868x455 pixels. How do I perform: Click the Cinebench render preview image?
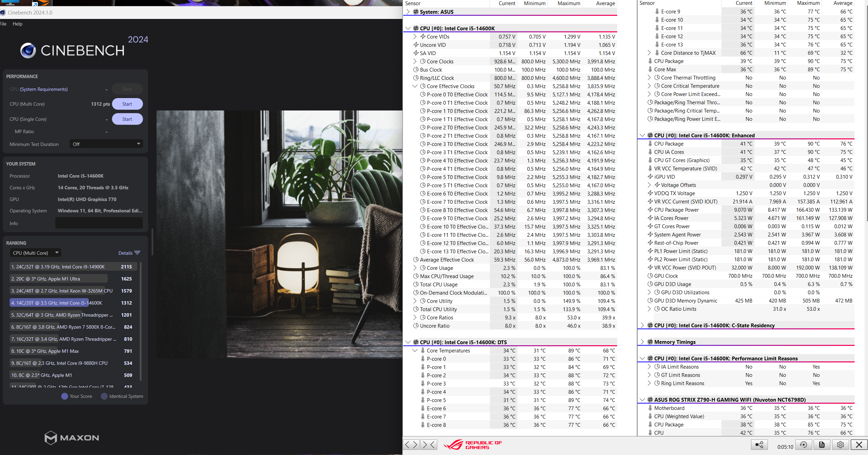[x=279, y=234]
